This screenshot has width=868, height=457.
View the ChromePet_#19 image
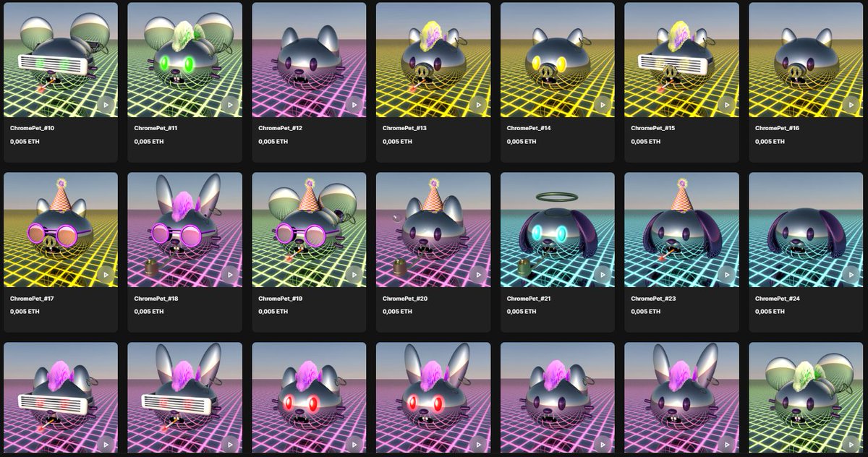309,230
